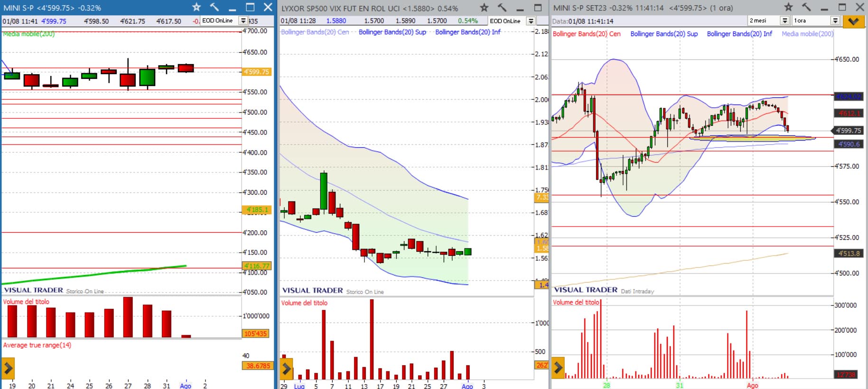Click the 1.5880 price in the LYXOR data row
Screen dimensions: 868x389
point(336,21)
